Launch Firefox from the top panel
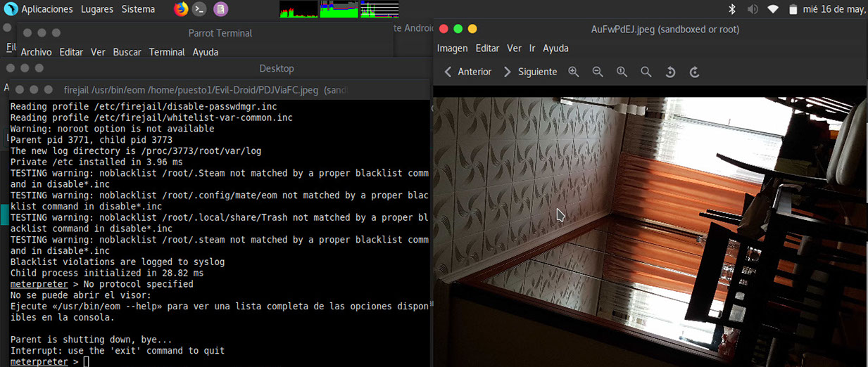The image size is (868, 367). (x=181, y=9)
